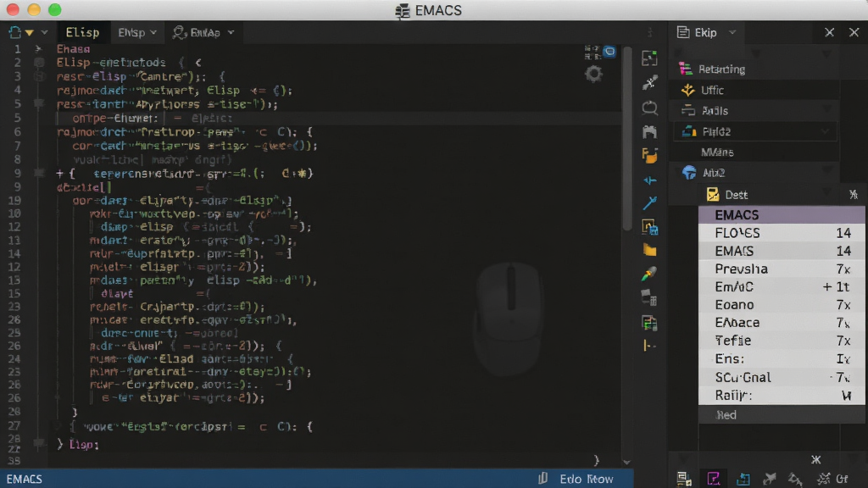This screenshot has width=868, height=488.
Task: Expand the Aid2 row chevron
Action: pos(826,169)
